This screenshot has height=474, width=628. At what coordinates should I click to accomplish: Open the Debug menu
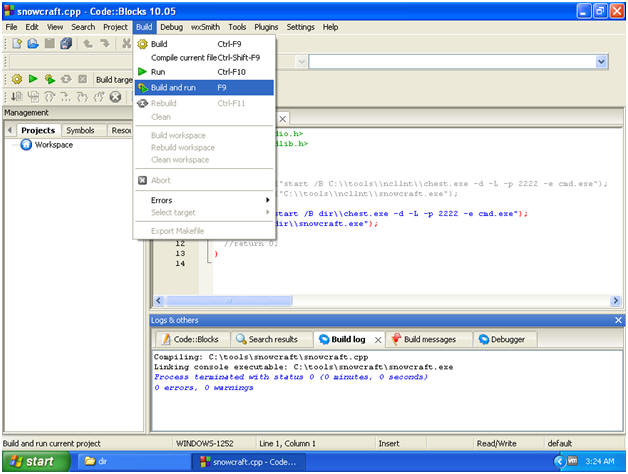[171, 27]
